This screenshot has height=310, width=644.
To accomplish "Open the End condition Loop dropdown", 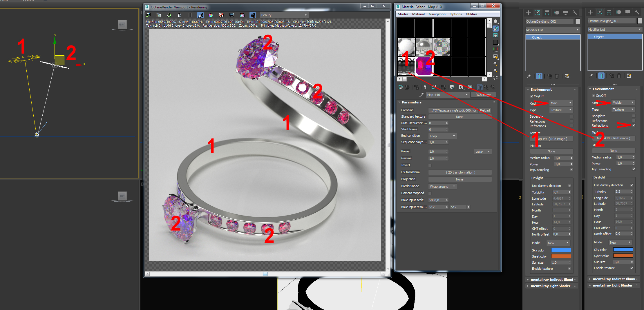I will point(443,136).
